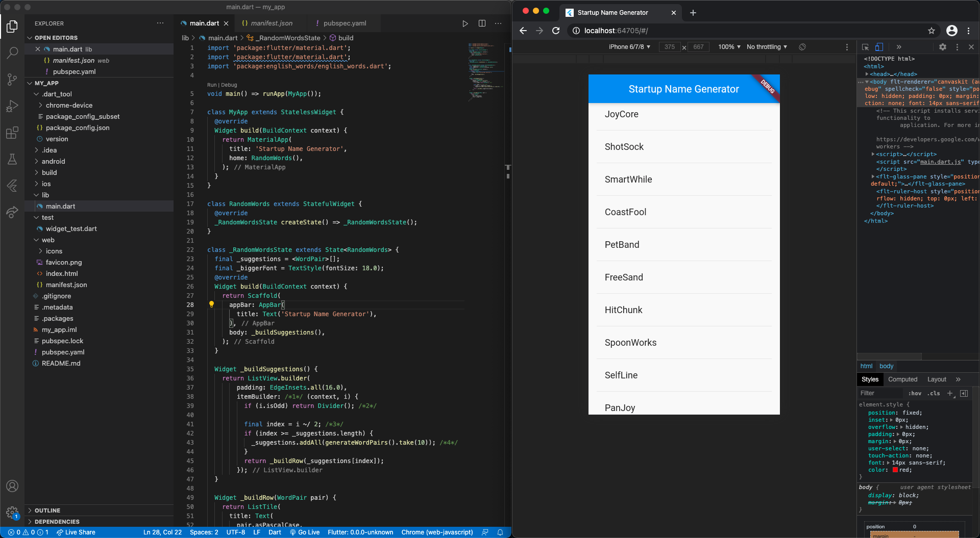Click the feedback icon in the status bar
The height and width of the screenshot is (538, 980).
click(485, 532)
